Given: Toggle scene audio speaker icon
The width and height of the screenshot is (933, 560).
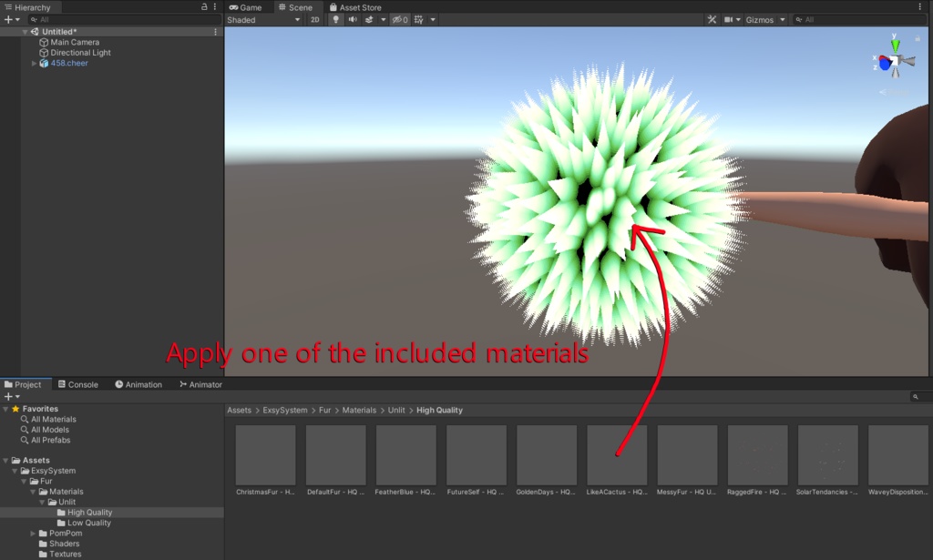Looking at the screenshot, I should pyautogui.click(x=353, y=20).
